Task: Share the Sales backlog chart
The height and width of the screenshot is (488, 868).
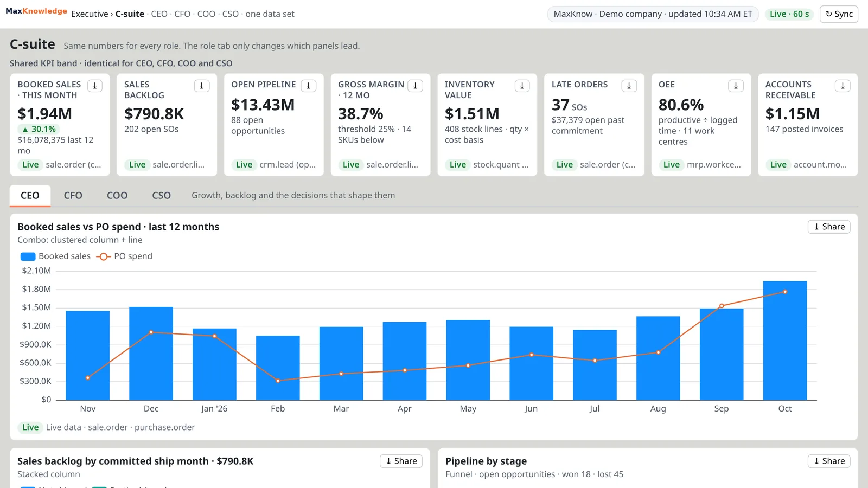Action: coord(401,461)
